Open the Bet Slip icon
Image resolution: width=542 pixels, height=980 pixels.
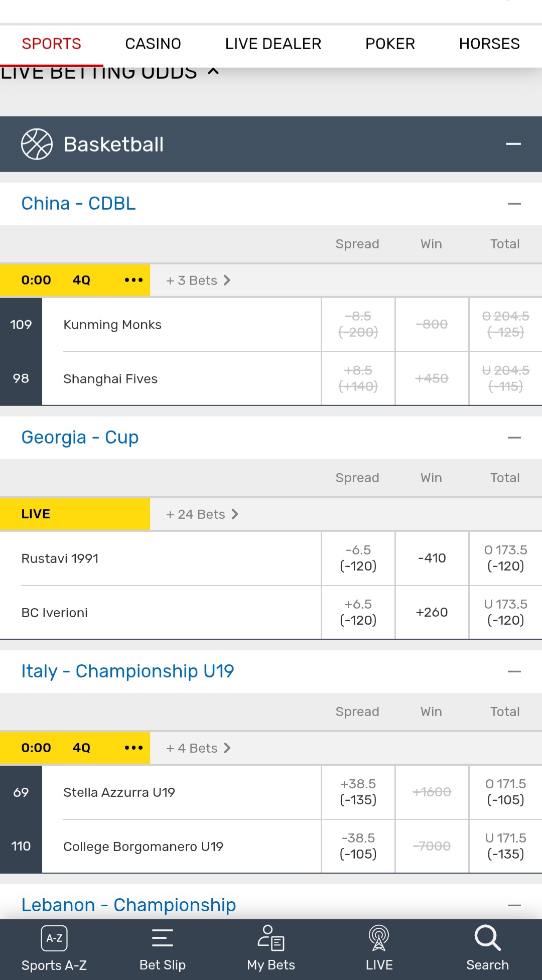pos(163,938)
